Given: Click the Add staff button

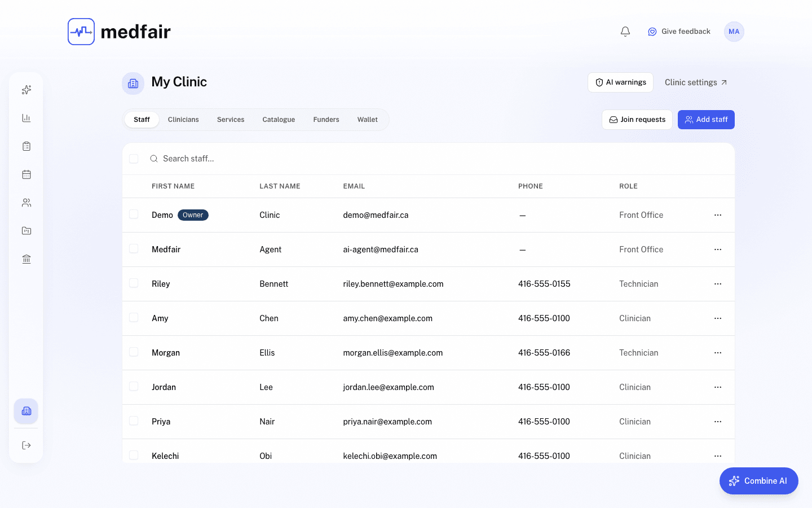Looking at the screenshot, I should pos(706,120).
